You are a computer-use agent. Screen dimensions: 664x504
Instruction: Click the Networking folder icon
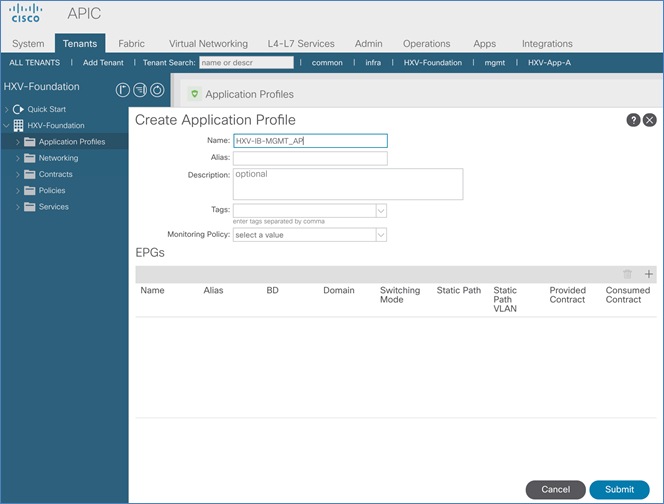pyautogui.click(x=29, y=158)
